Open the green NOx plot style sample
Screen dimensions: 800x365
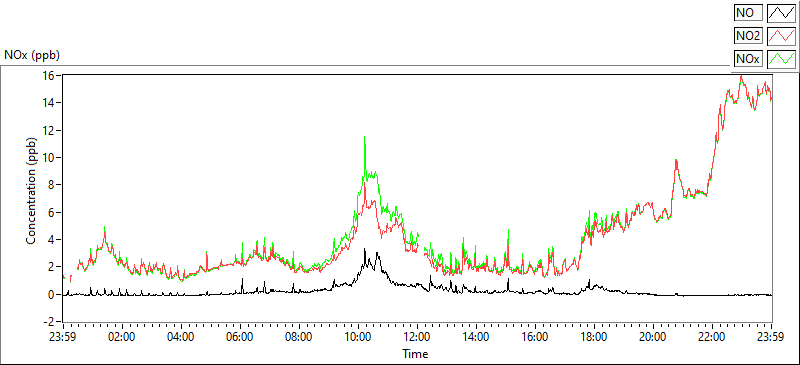782,59
